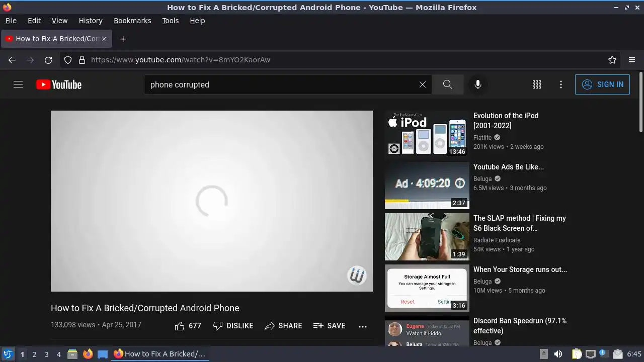The image size is (644, 362).
Task: Open title When Your Storage runs out...
Action: click(x=520, y=269)
